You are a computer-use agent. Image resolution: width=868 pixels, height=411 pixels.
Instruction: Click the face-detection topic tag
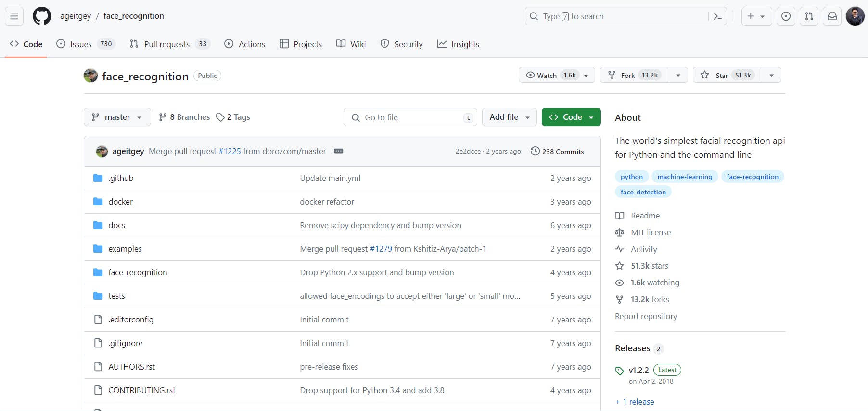(x=643, y=192)
